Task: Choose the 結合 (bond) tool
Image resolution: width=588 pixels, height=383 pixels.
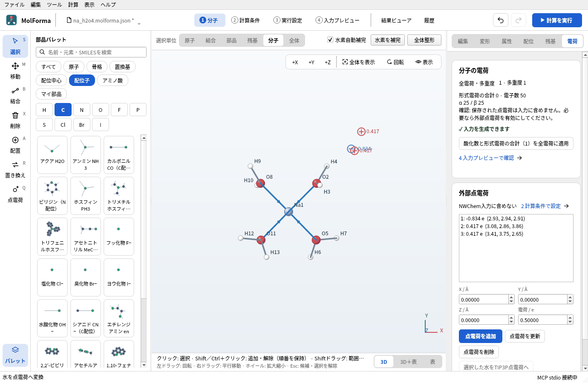Action: pyautogui.click(x=15, y=95)
